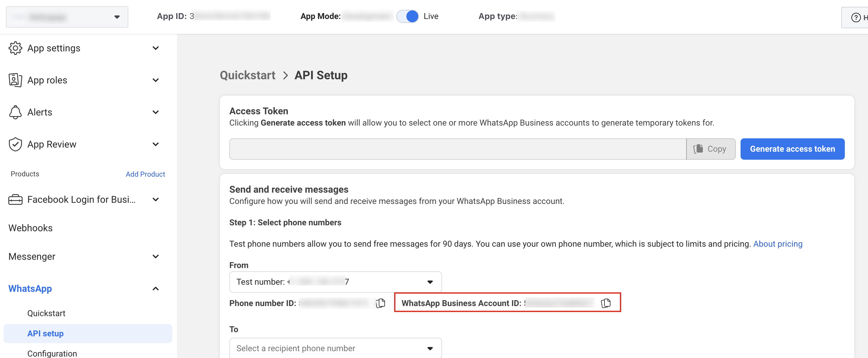Expand the App settings chevron

156,48
